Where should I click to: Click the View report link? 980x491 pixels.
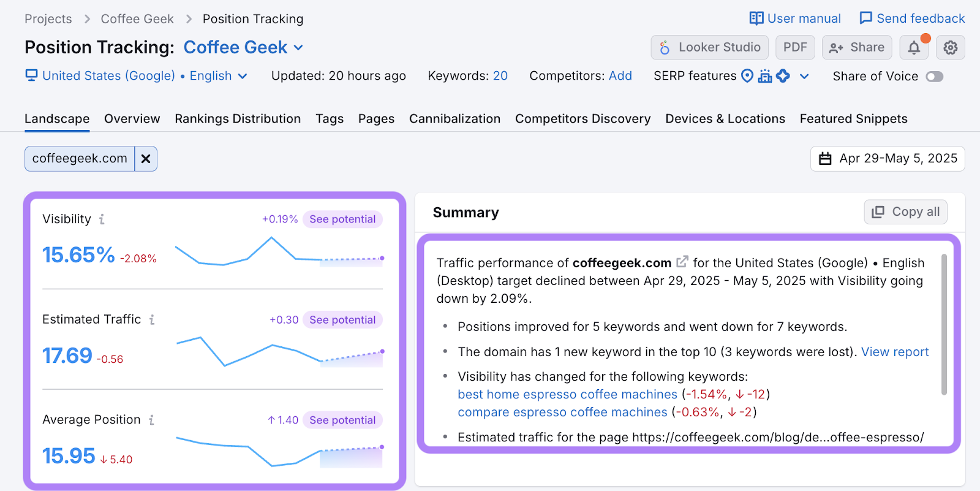click(894, 352)
